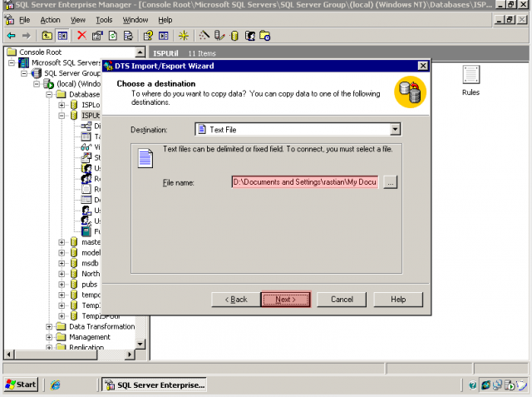This screenshot has height=397, width=532.
Task: Collapse the SQL Server Group tree node
Action: (25, 73)
